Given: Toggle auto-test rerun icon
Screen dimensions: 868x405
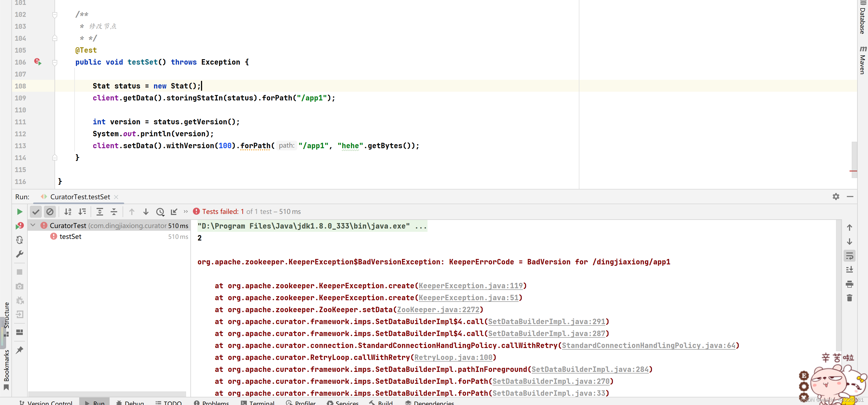Looking at the screenshot, I should (x=20, y=240).
